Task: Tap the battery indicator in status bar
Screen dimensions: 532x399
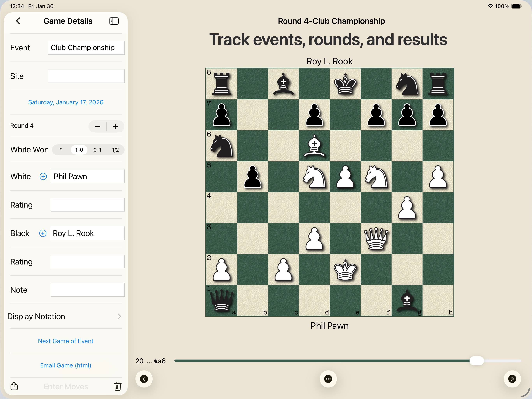Action: 517,6
